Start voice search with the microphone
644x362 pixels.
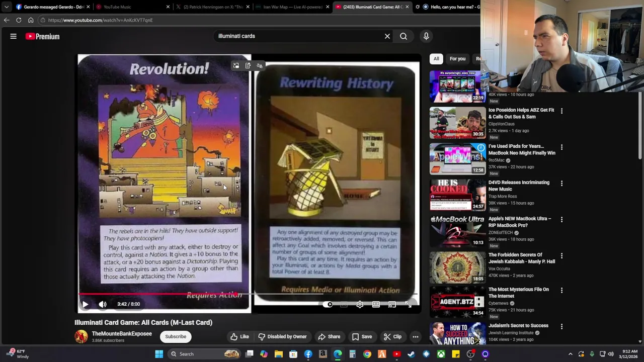tap(426, 36)
